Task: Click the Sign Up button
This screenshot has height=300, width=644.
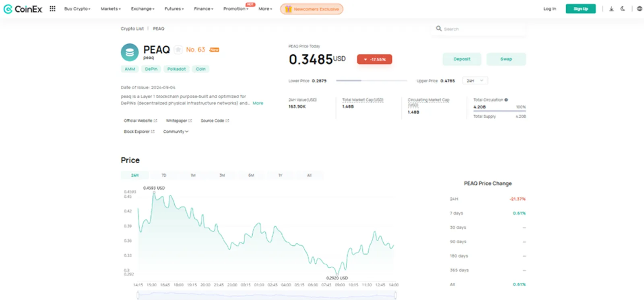Action: pos(580,9)
